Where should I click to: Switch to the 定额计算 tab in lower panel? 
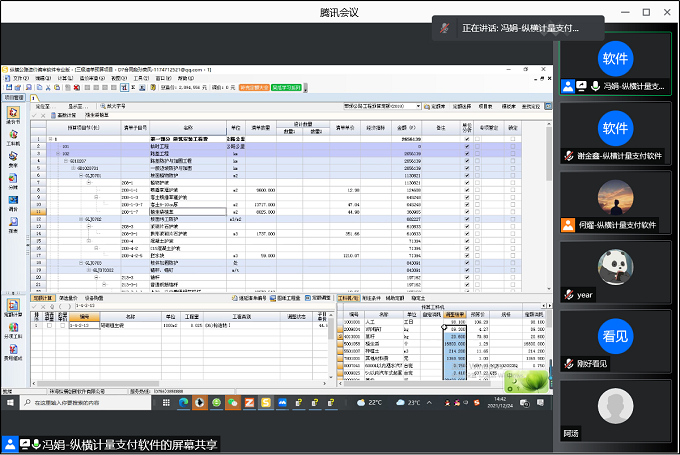point(42,298)
